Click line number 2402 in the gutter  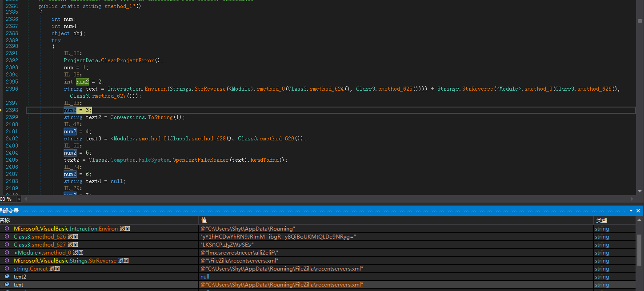[x=12, y=139]
